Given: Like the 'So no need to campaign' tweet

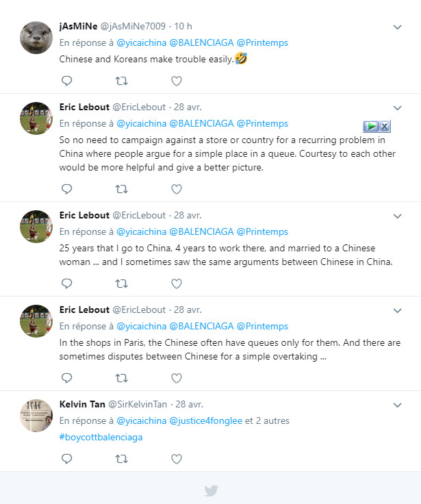Looking at the screenshot, I should [176, 188].
